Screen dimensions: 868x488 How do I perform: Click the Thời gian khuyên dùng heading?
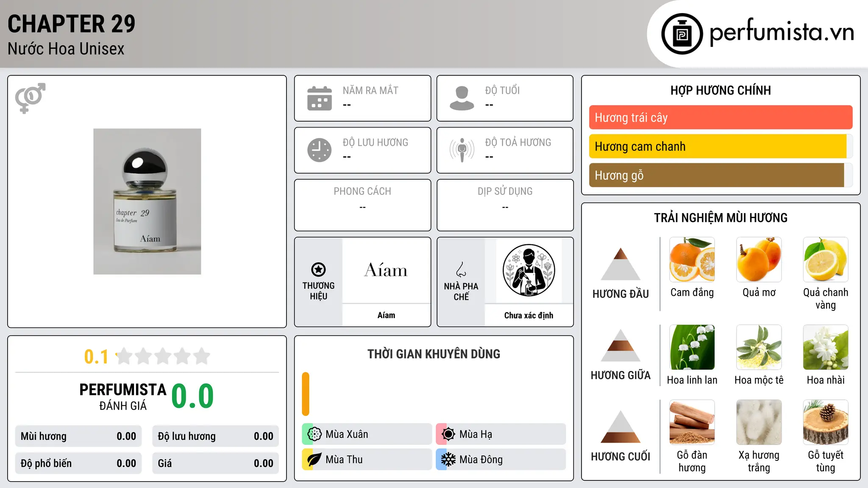coord(434,354)
